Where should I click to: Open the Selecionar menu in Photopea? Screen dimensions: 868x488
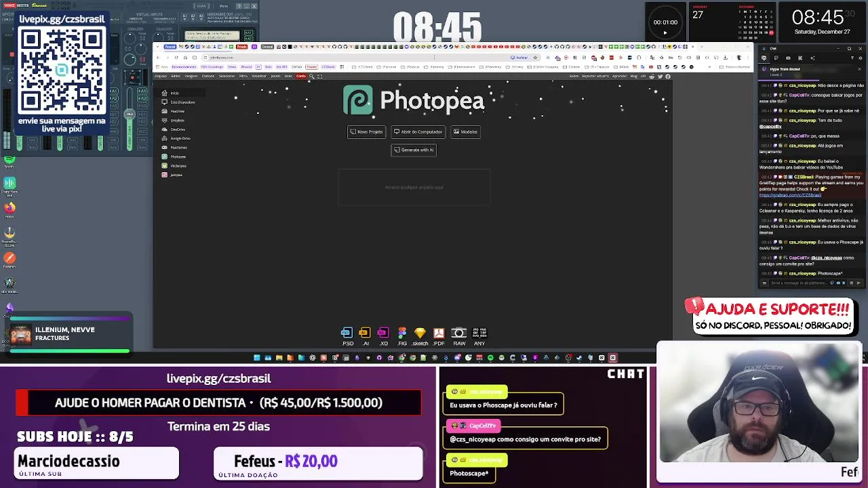pyautogui.click(x=226, y=76)
